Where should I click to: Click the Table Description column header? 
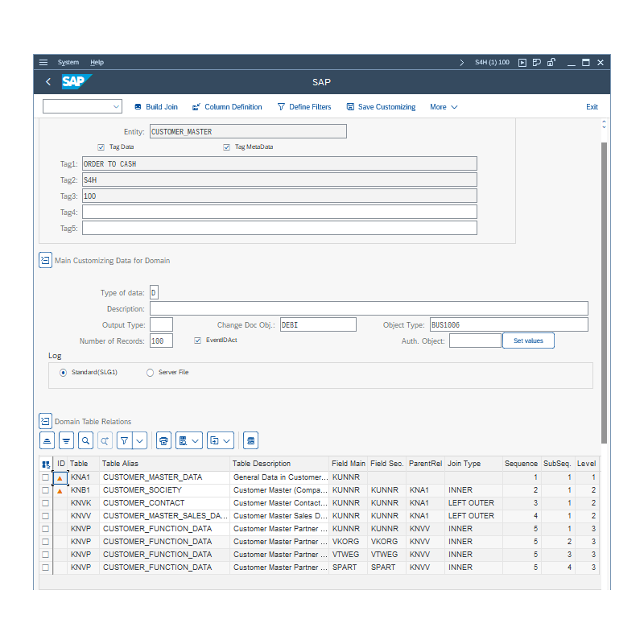(x=279, y=464)
